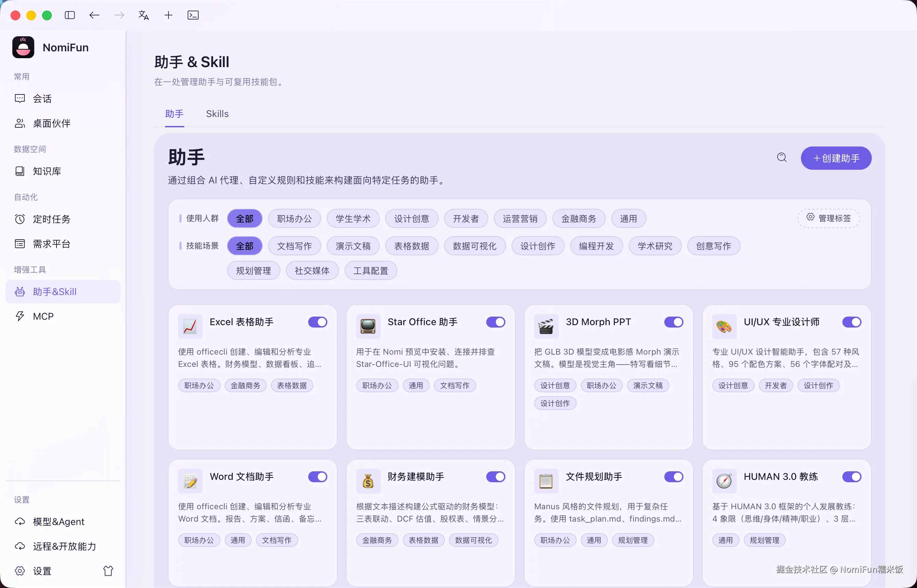The height and width of the screenshot is (588, 917).
Task: Disable the 财务建模助手 toggle
Action: coord(496,477)
